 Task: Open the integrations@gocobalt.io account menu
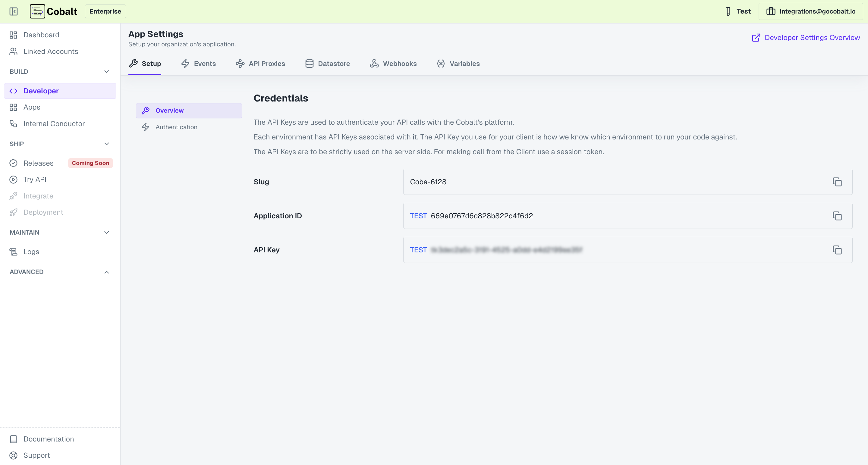point(810,11)
